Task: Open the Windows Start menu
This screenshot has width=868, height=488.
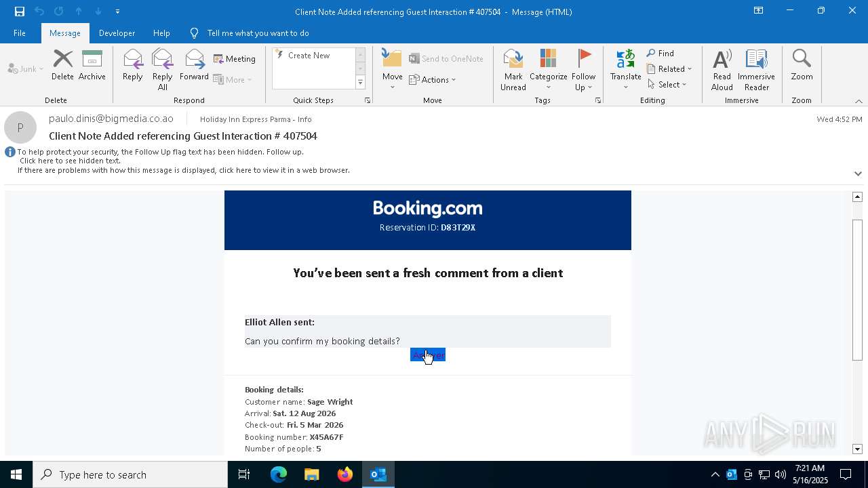Action: tap(16, 474)
